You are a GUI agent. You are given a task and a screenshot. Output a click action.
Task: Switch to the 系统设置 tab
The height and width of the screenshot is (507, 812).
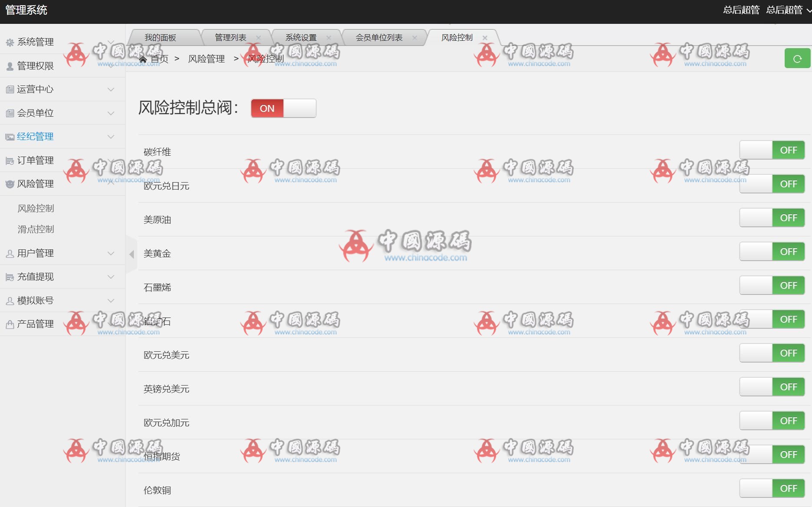(301, 38)
